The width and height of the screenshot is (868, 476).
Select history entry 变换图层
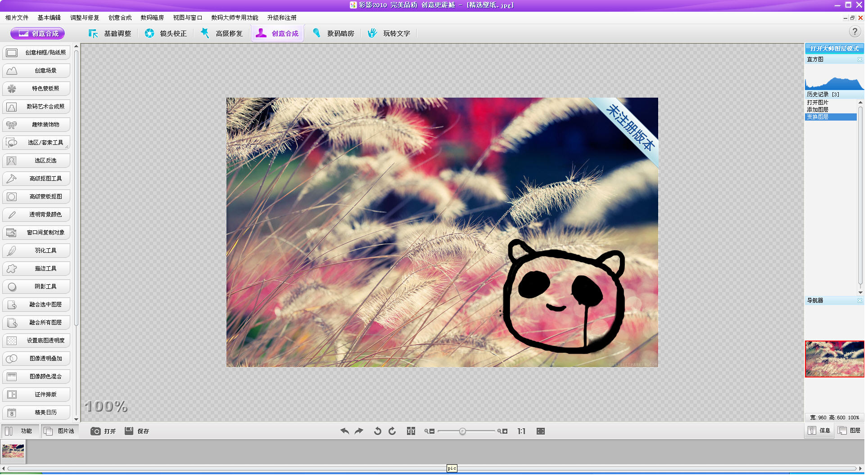pyautogui.click(x=831, y=117)
